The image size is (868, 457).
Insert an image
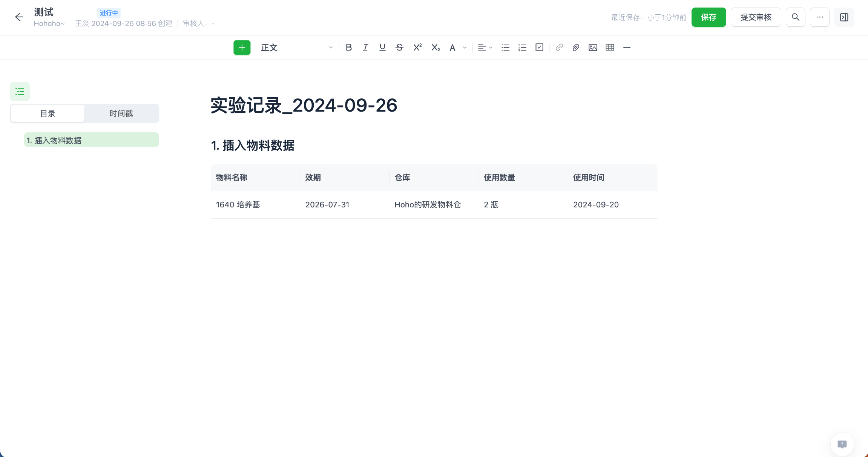(x=593, y=48)
